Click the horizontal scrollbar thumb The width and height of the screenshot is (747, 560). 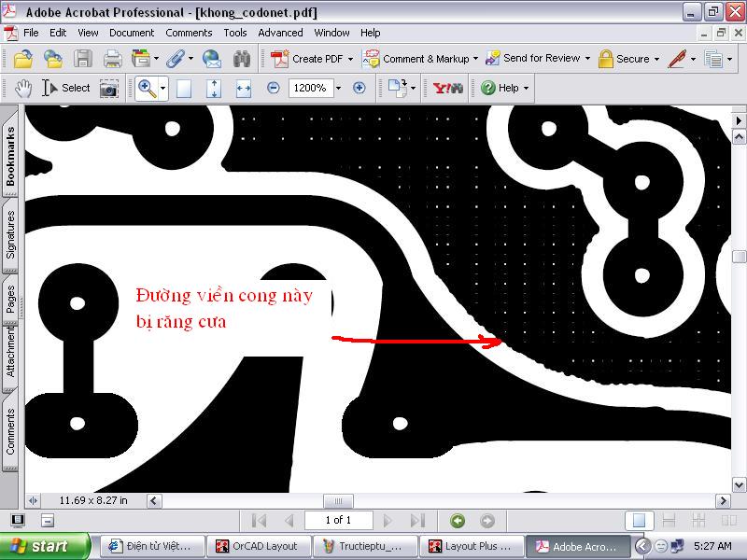[x=338, y=501]
